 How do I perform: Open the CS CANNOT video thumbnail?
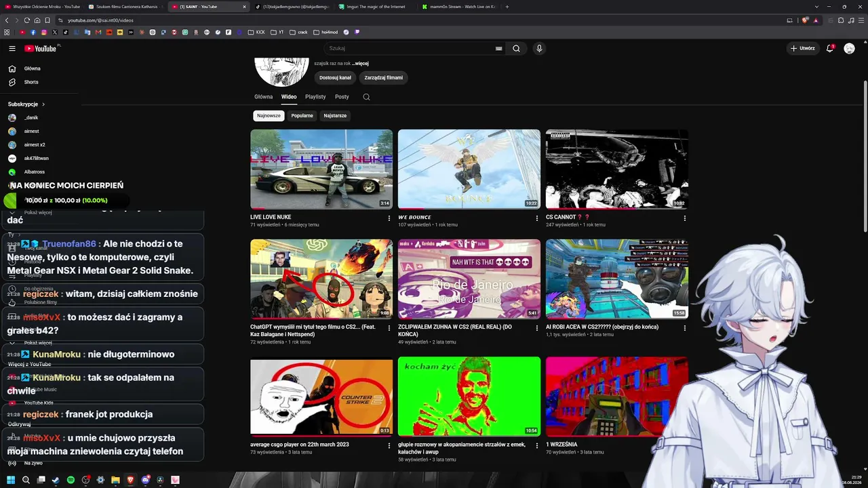617,169
